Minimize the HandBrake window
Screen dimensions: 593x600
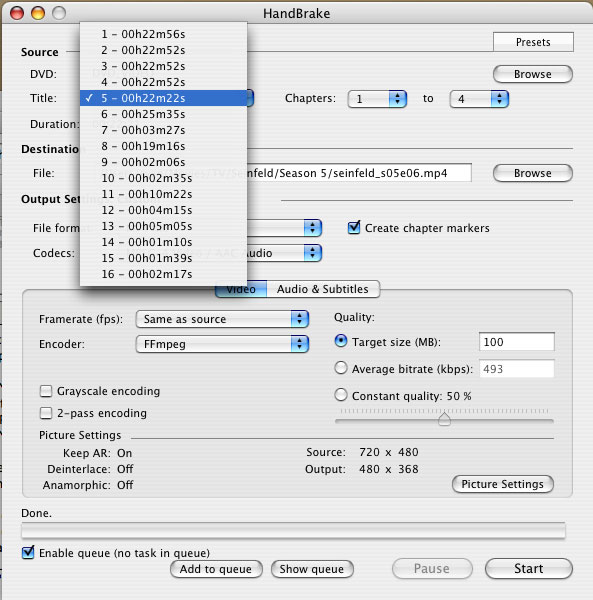click(x=38, y=13)
